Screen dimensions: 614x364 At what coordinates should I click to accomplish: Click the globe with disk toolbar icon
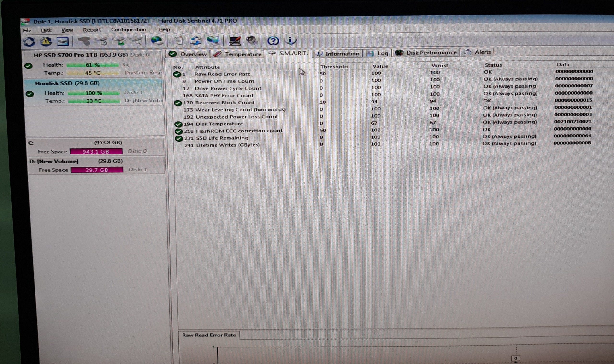coord(157,41)
